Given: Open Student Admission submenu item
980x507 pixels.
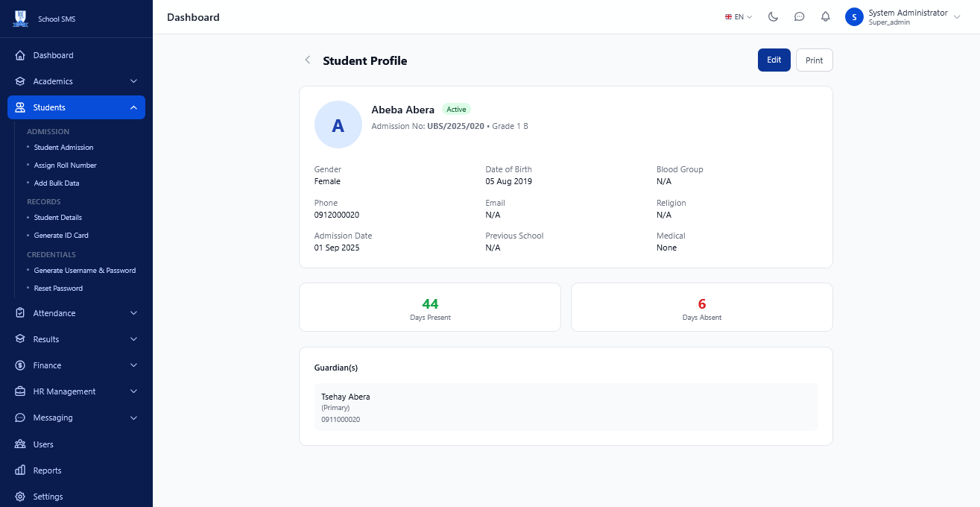Looking at the screenshot, I should 63,148.
